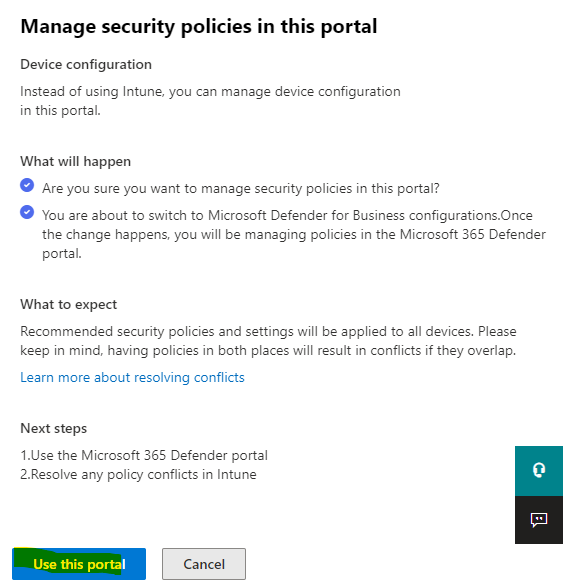
Task: Click checkmark icon beside 'You are about to switch'
Action: pos(27,212)
